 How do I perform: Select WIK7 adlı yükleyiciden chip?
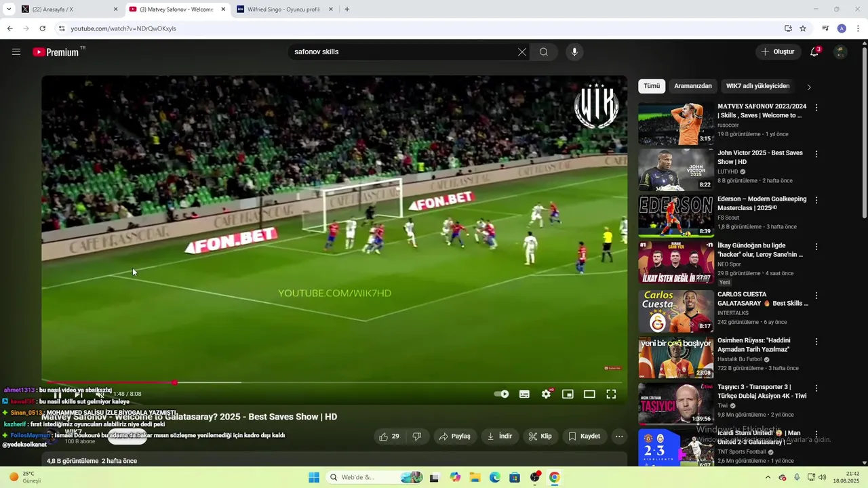coord(758,86)
